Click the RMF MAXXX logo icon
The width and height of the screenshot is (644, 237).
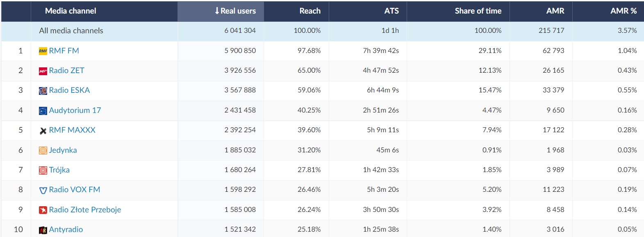[x=43, y=131]
